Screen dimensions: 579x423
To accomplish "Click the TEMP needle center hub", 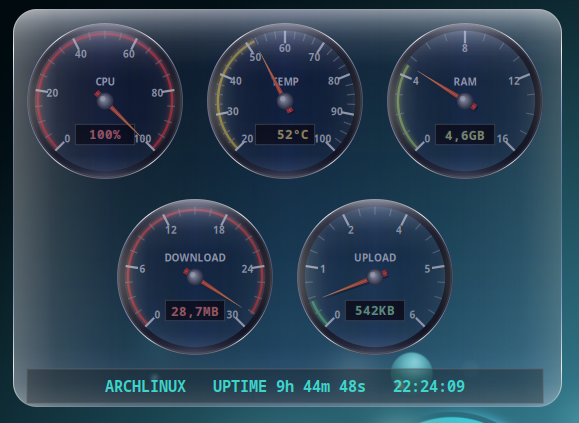I will click(x=285, y=101).
